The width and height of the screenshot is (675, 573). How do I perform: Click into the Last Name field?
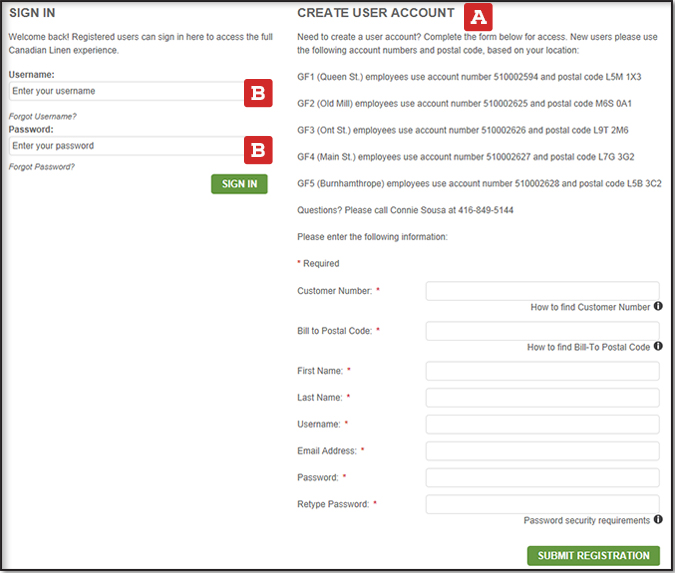coord(542,398)
